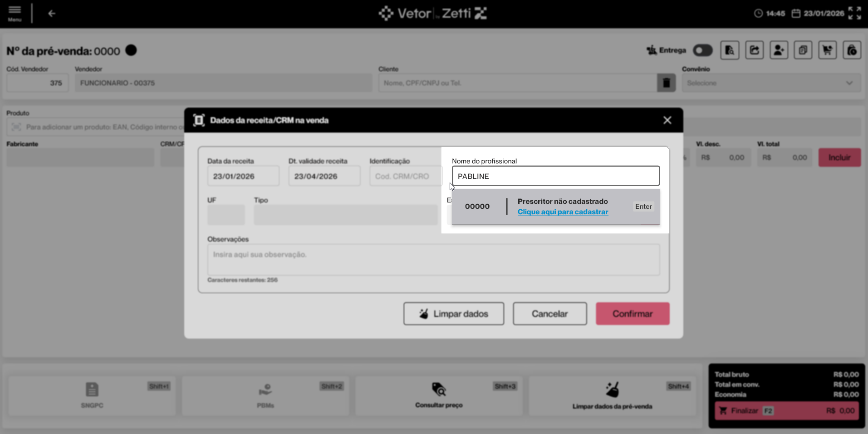The width and height of the screenshot is (868, 434).
Task: Click the add customer person icon
Action: (x=779, y=50)
